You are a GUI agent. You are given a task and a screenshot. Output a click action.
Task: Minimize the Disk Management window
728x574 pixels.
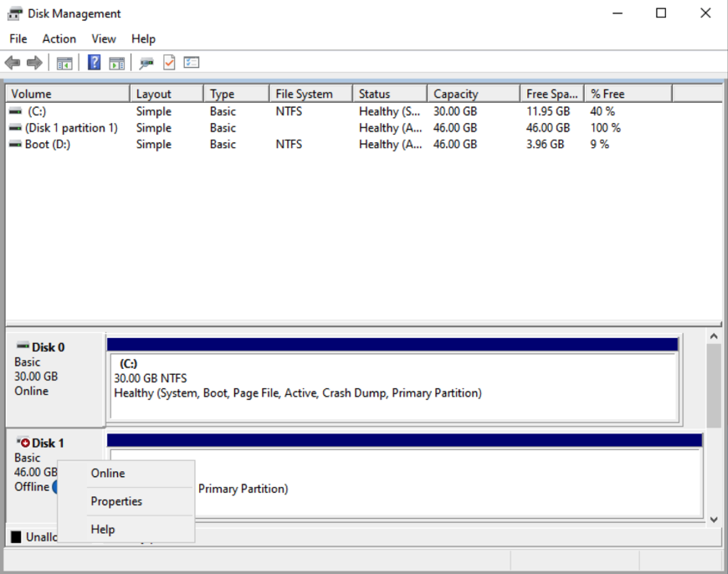coord(617,13)
